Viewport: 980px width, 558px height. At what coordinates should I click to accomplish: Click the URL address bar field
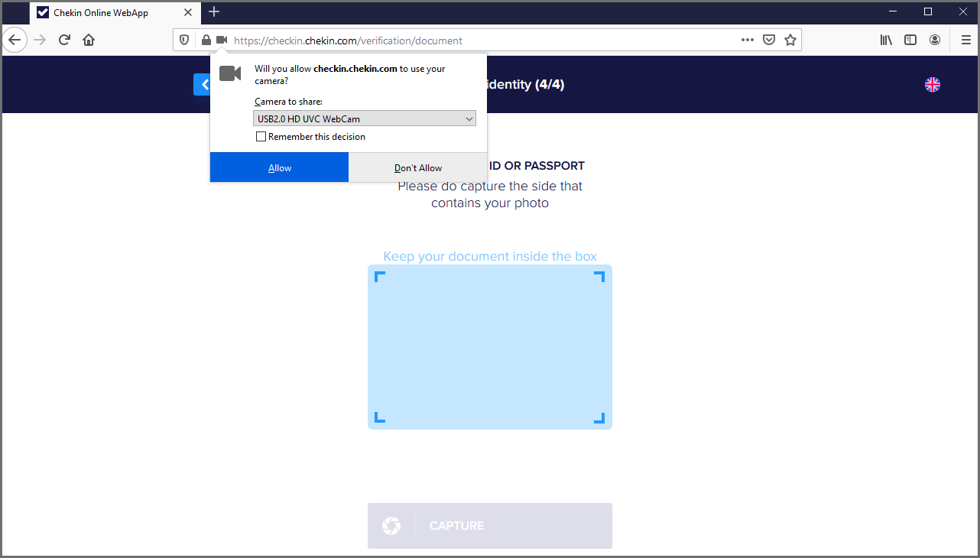(482, 41)
